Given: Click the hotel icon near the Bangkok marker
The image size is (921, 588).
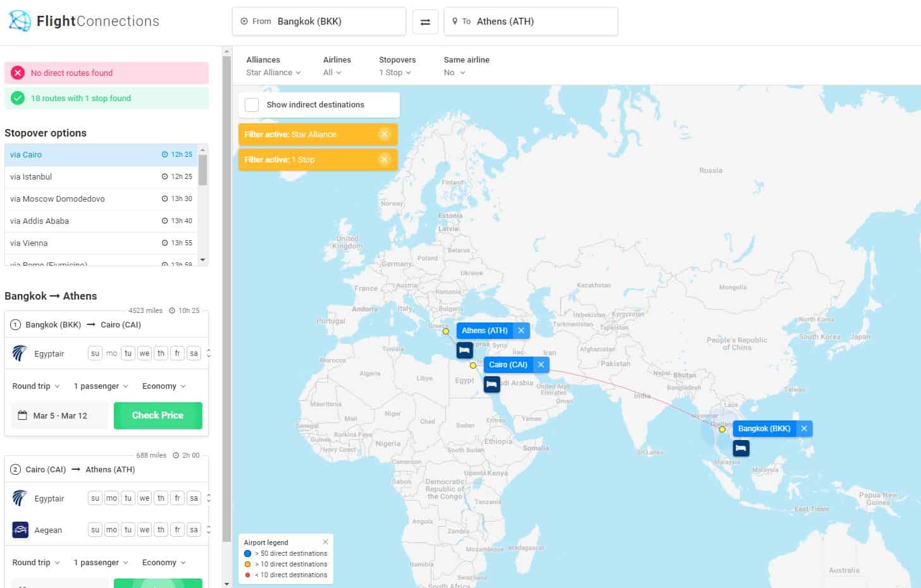Looking at the screenshot, I should pyautogui.click(x=741, y=448).
